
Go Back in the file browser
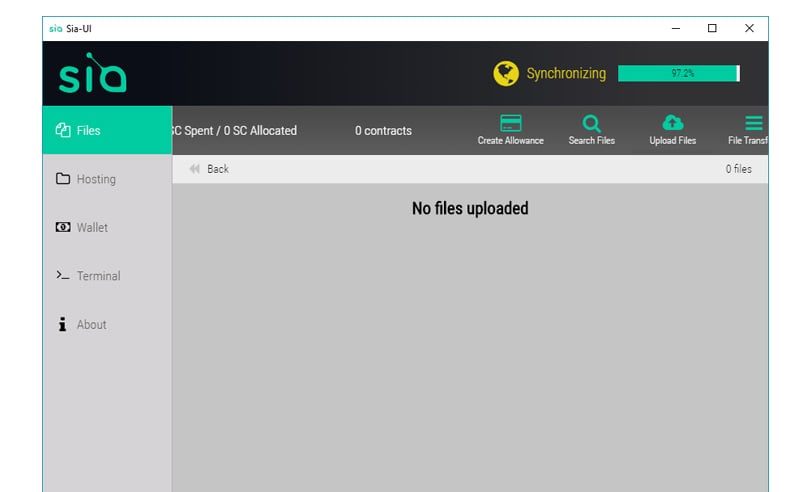209,169
